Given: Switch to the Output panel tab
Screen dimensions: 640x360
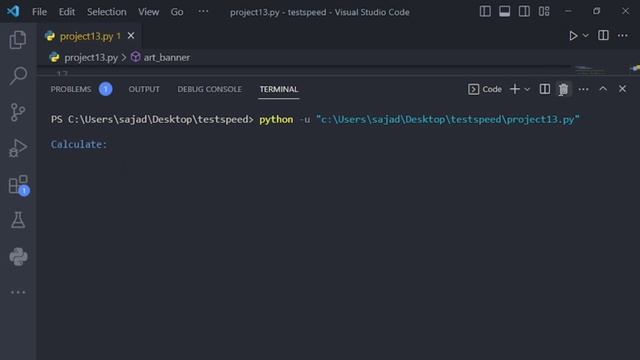Looking at the screenshot, I should [144, 89].
